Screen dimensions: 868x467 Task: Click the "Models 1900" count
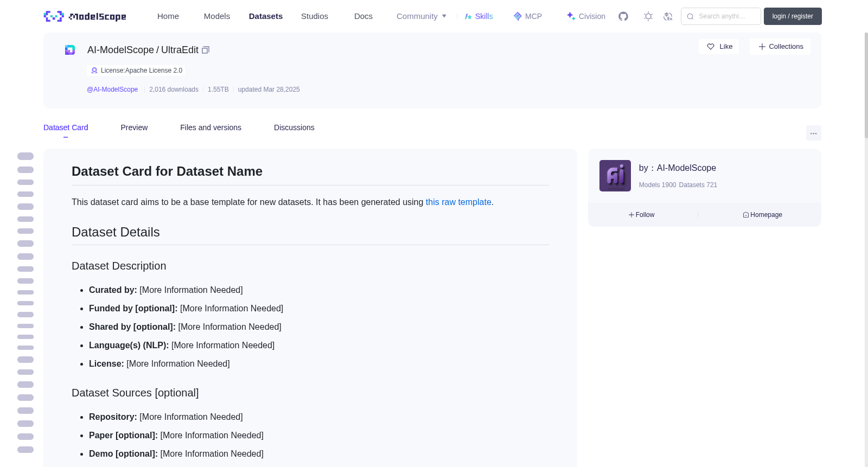pos(658,185)
